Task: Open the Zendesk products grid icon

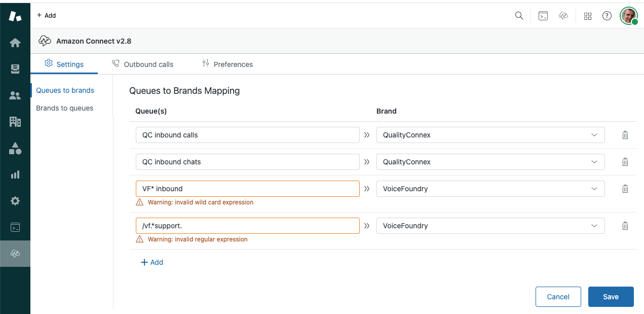Action: tap(588, 16)
